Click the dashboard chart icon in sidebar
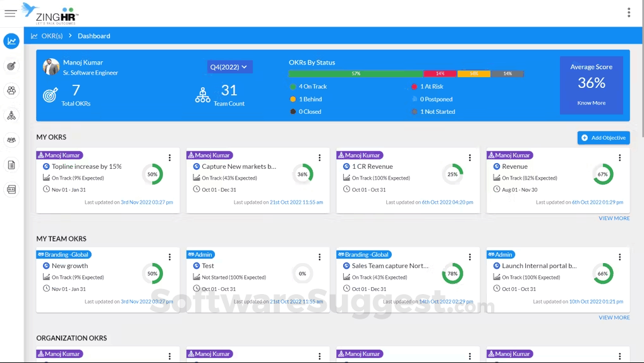The width and height of the screenshot is (644, 363). [11, 41]
